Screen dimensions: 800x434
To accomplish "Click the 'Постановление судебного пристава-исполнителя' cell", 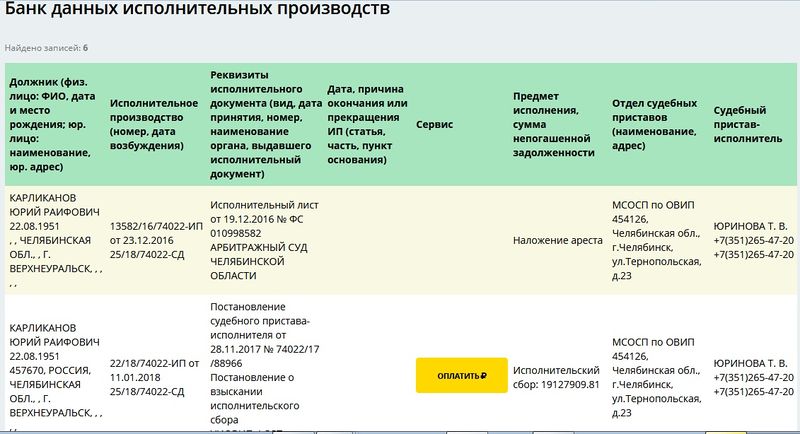I will [x=265, y=363].
